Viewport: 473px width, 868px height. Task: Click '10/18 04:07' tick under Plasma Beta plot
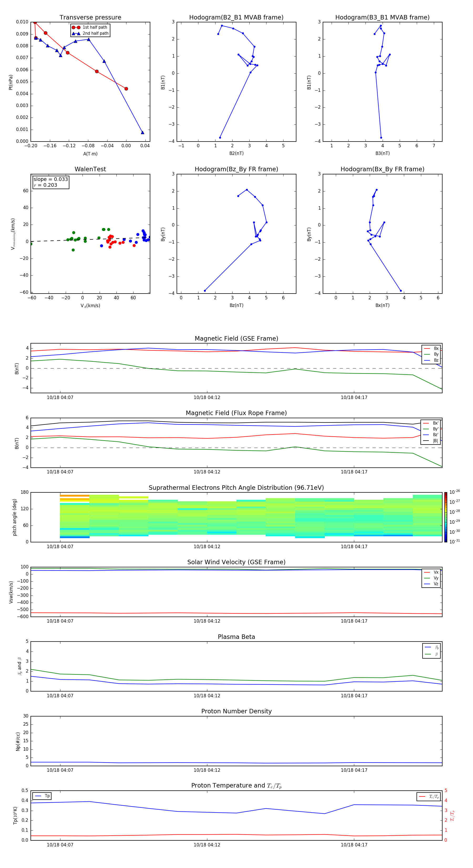tap(60, 695)
